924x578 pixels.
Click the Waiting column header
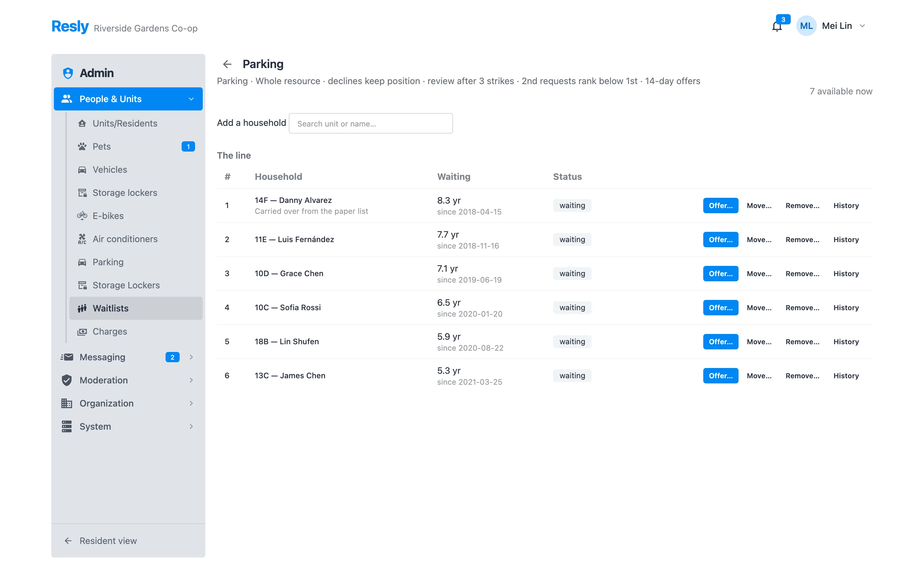pos(454,177)
